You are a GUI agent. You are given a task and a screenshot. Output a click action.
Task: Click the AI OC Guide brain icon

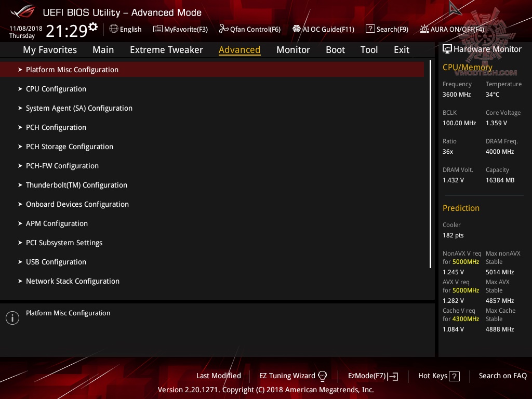coord(297,29)
